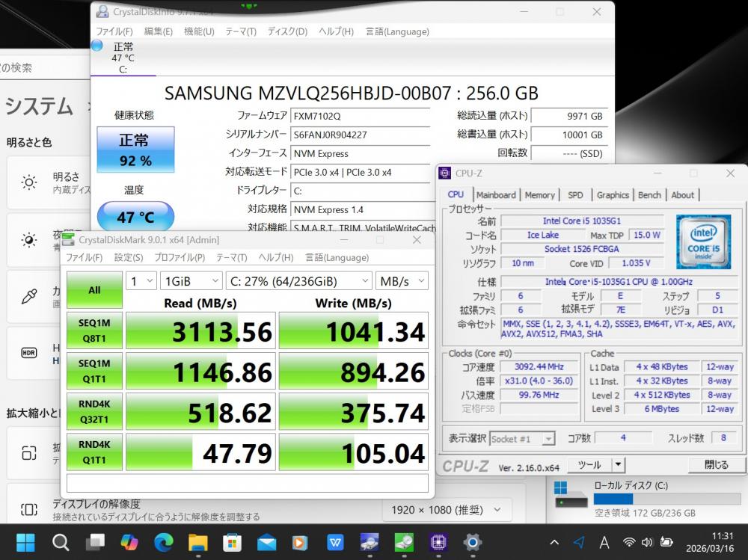Launch File Explorer from the taskbar
Screen dimensions: 748x560
pyautogui.click(x=197, y=541)
